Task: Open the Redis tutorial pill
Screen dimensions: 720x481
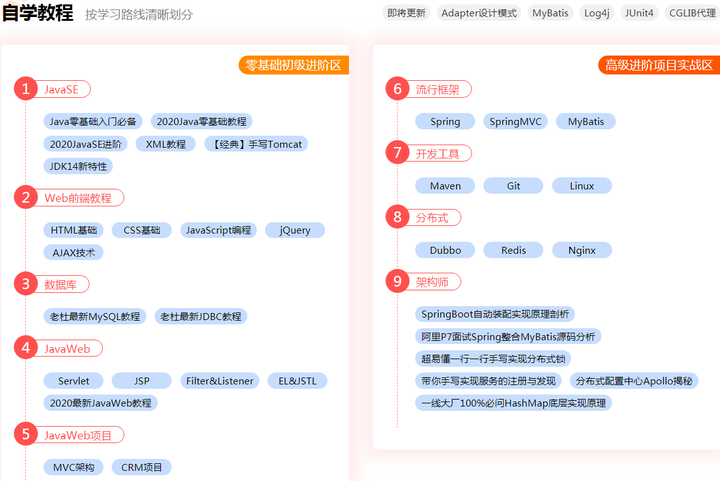Action: click(513, 250)
